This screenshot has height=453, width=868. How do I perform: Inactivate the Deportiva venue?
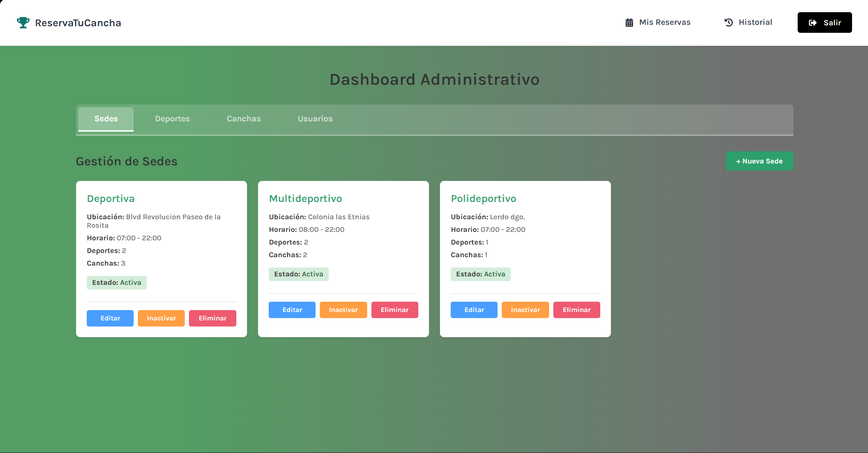(x=161, y=318)
